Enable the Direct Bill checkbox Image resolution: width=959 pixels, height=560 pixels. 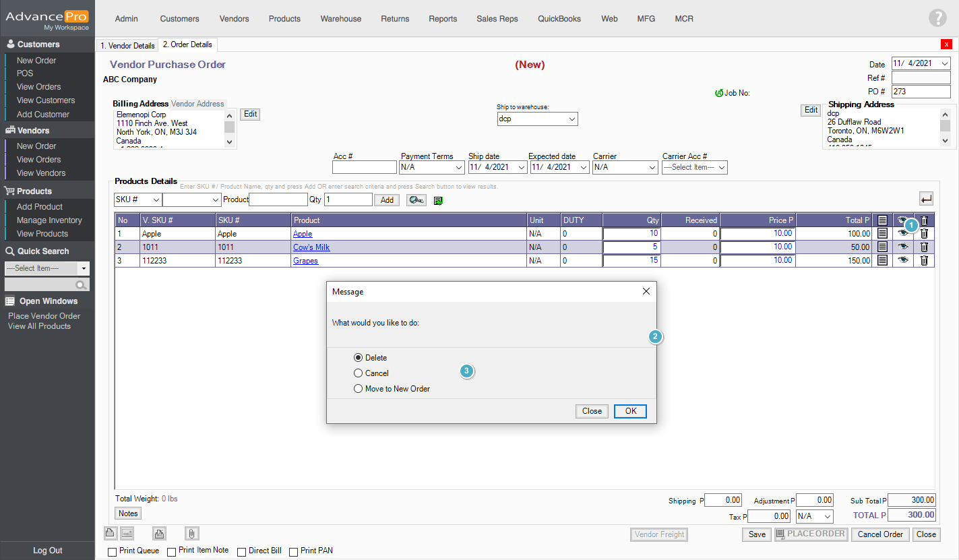243,551
